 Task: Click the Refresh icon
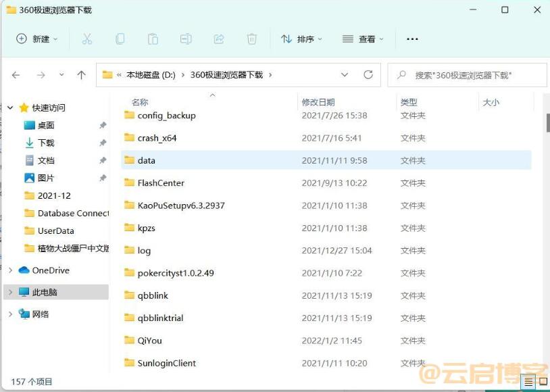click(x=368, y=75)
